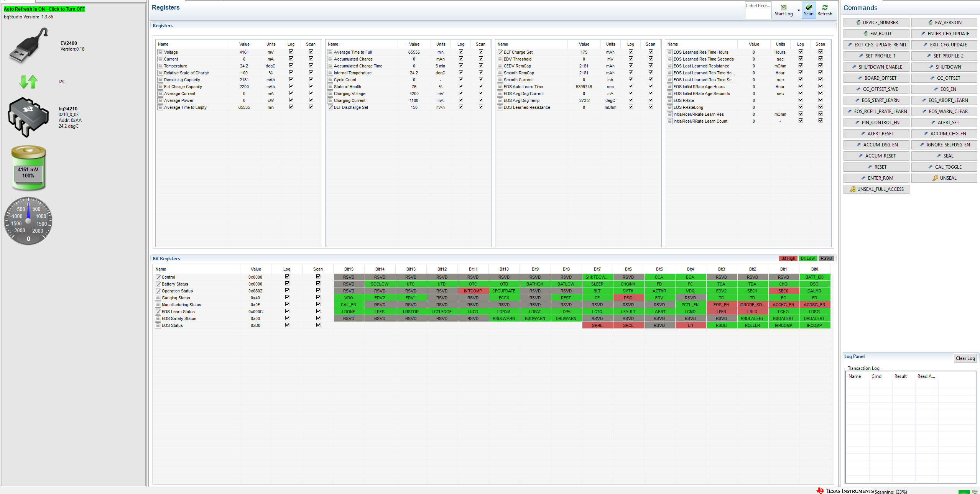Image resolution: width=980 pixels, height=494 pixels.
Task: Click the EV2400 USB adapter icon
Action: coord(28,46)
